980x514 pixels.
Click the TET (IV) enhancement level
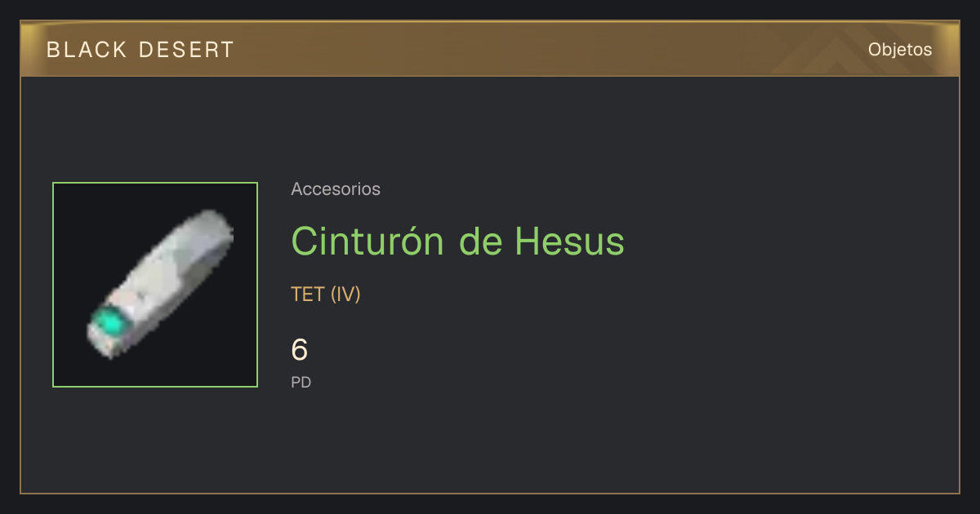(x=326, y=295)
